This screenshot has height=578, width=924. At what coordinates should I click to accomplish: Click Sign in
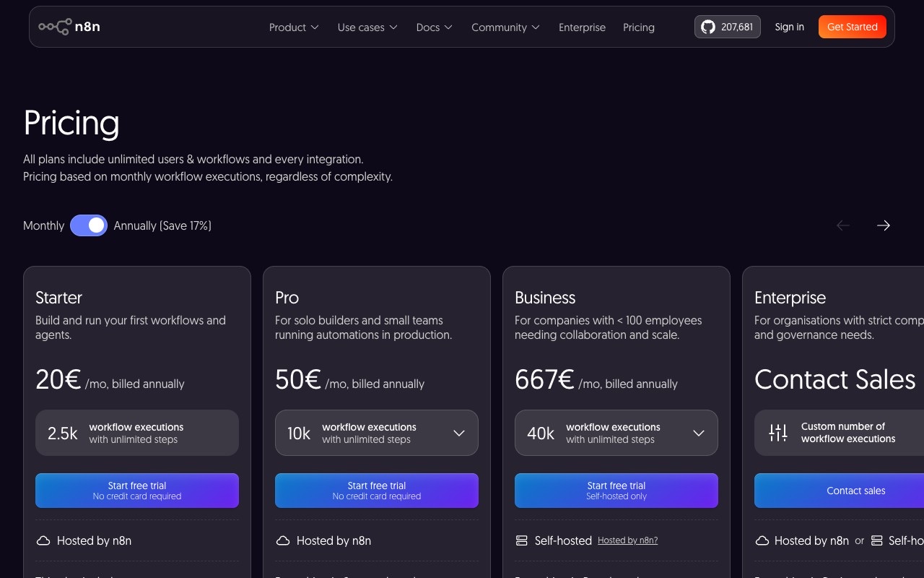coord(790,27)
